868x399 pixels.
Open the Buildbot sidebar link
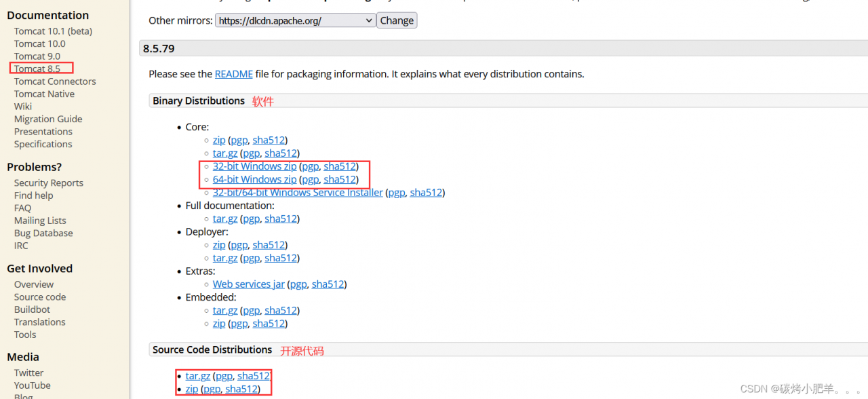[32, 309]
